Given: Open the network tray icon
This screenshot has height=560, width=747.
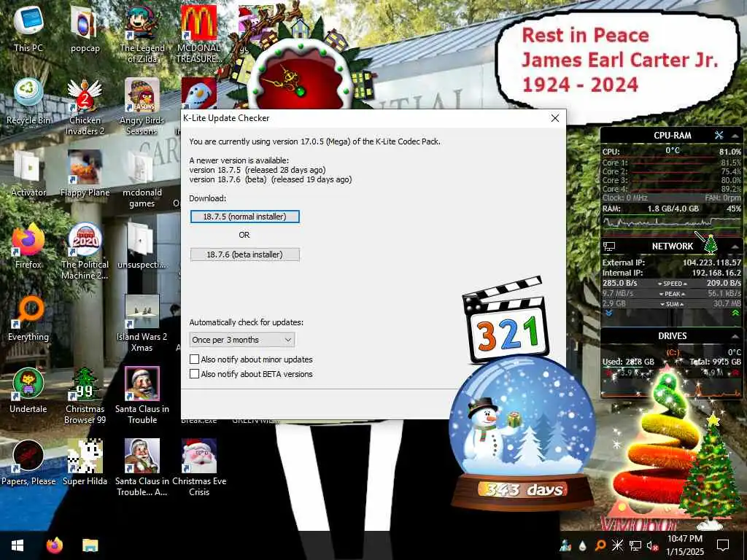Looking at the screenshot, I should point(635,545).
